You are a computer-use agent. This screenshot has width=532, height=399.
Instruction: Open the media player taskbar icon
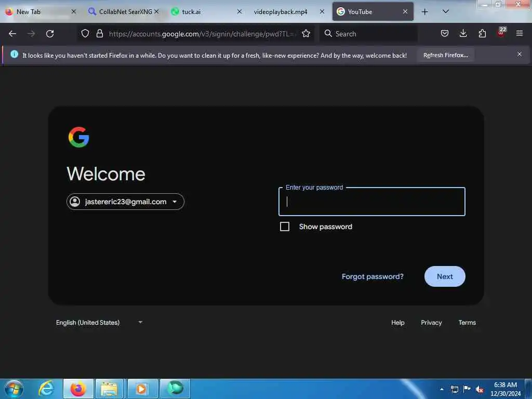pyautogui.click(x=141, y=389)
